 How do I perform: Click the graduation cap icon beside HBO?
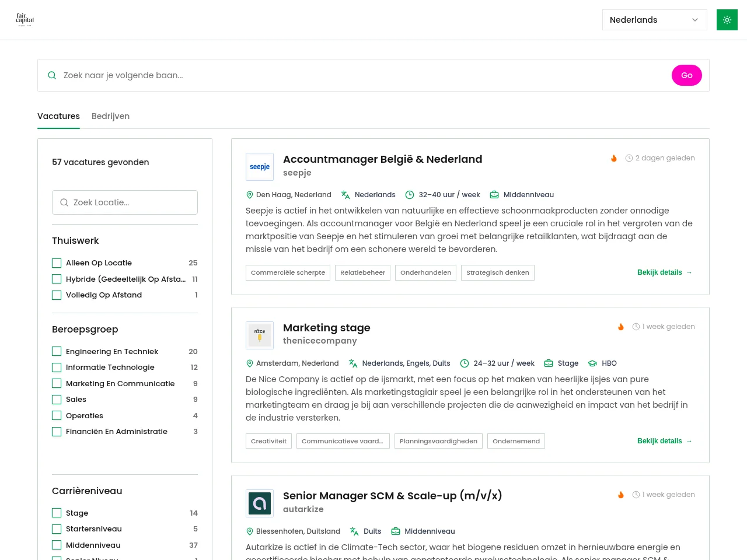(592, 363)
